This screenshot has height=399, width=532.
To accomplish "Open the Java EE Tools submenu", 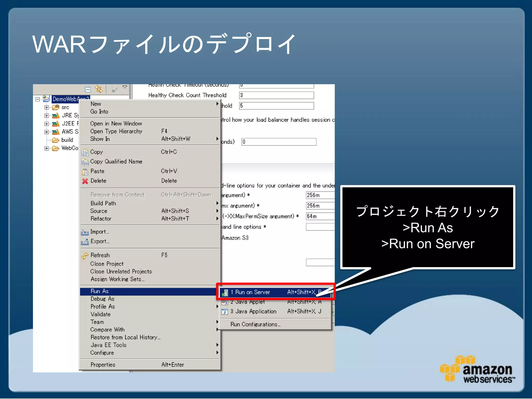I will (x=150, y=345).
